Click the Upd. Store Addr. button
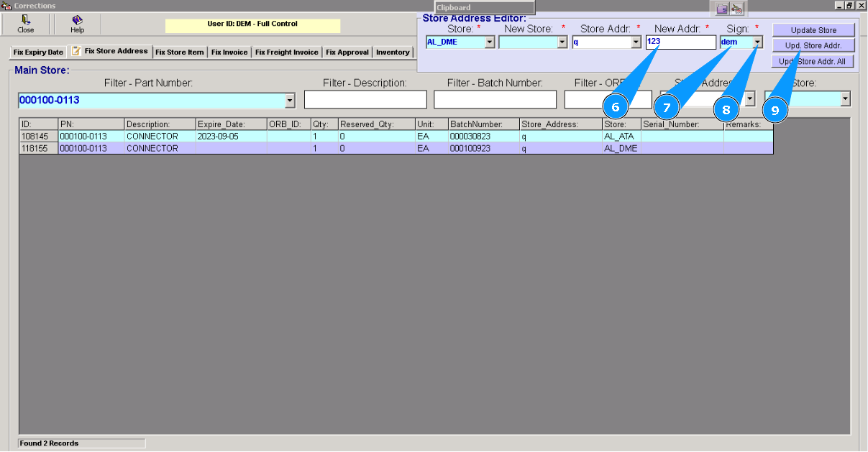 pyautogui.click(x=813, y=46)
